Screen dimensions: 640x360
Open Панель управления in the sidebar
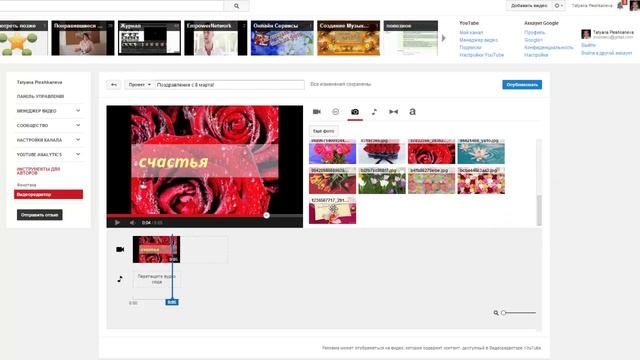(40, 96)
